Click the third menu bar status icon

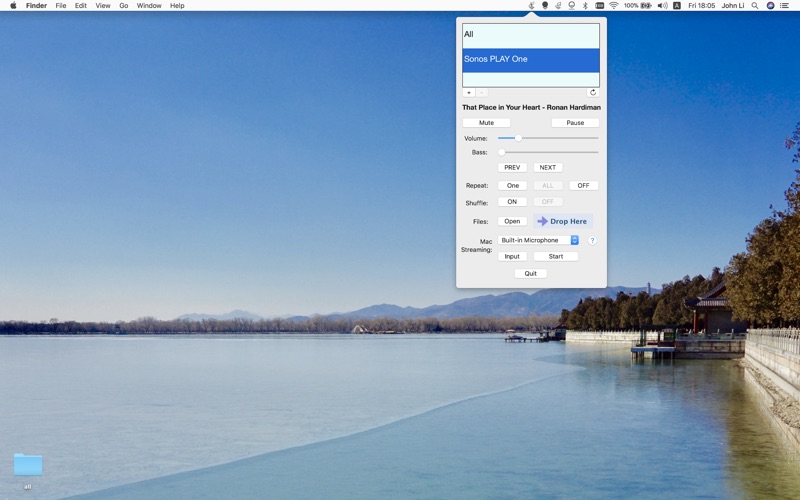coord(558,6)
